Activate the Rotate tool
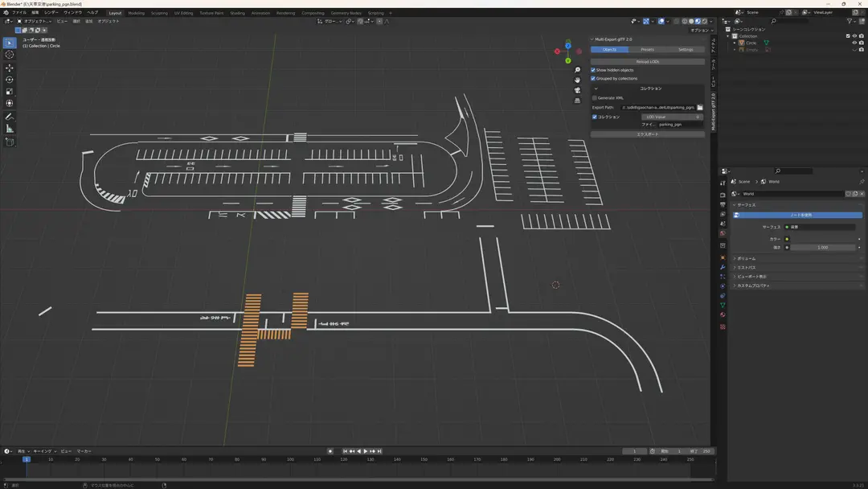 pos(10,80)
